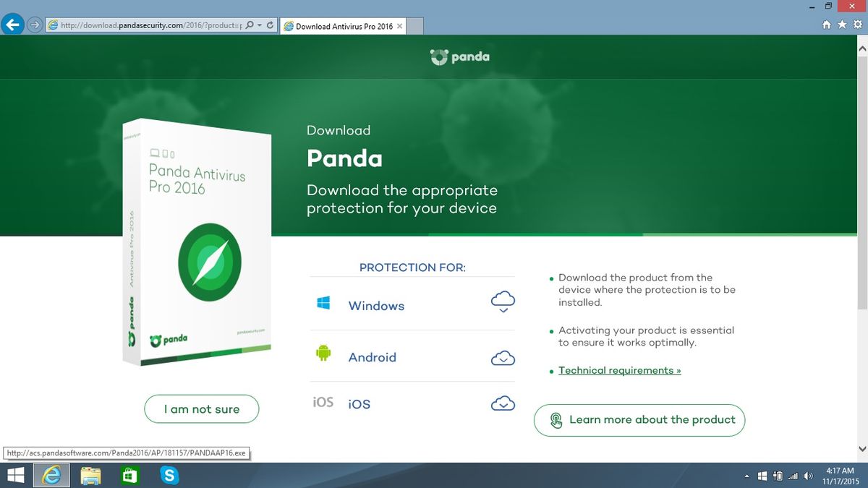Click the network signal tray icon
Image resolution: width=868 pixels, height=488 pixels.
pyautogui.click(x=793, y=476)
